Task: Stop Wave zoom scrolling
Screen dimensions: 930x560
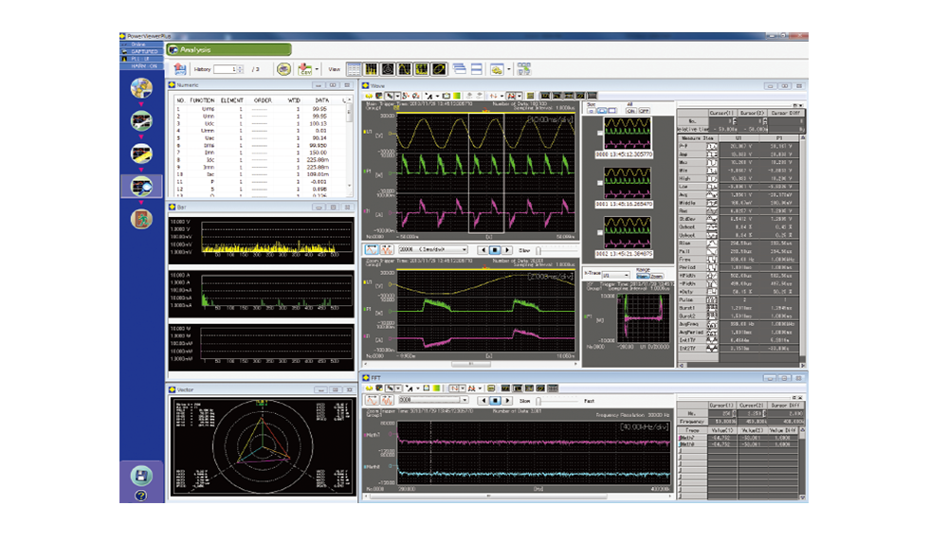Action: (x=495, y=250)
